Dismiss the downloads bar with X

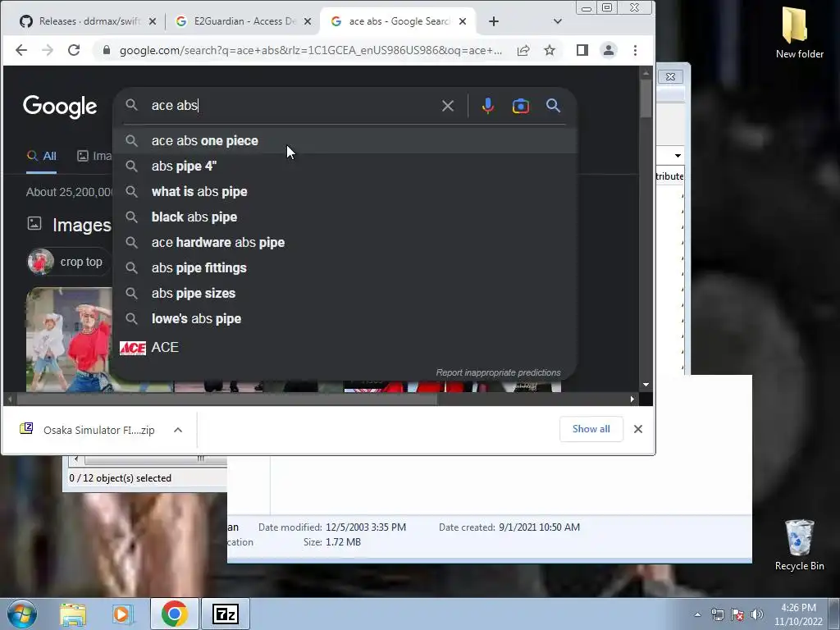pos(638,429)
